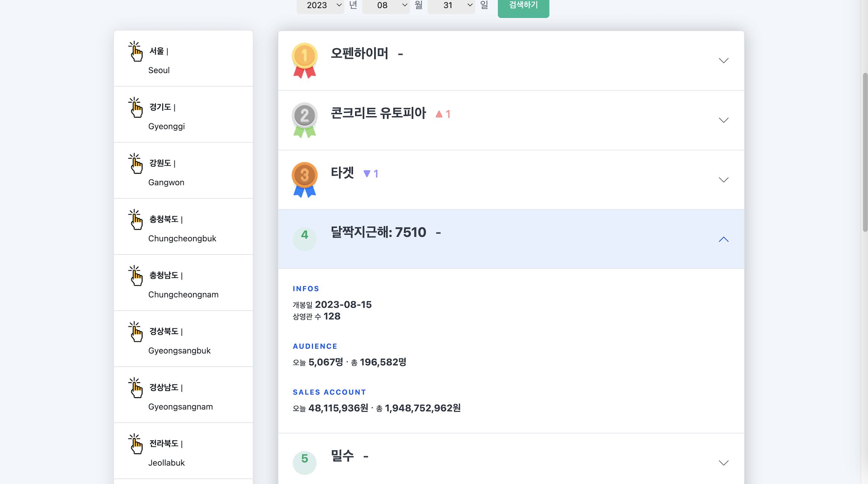Click the AUDIENCE section heading
Screen dimensions: 868x484
315,346
